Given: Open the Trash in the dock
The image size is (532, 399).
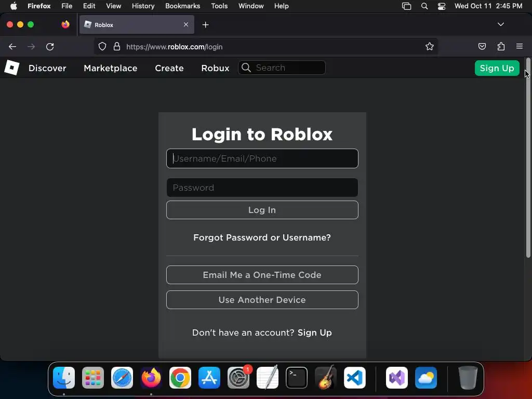Looking at the screenshot, I should coord(468,378).
